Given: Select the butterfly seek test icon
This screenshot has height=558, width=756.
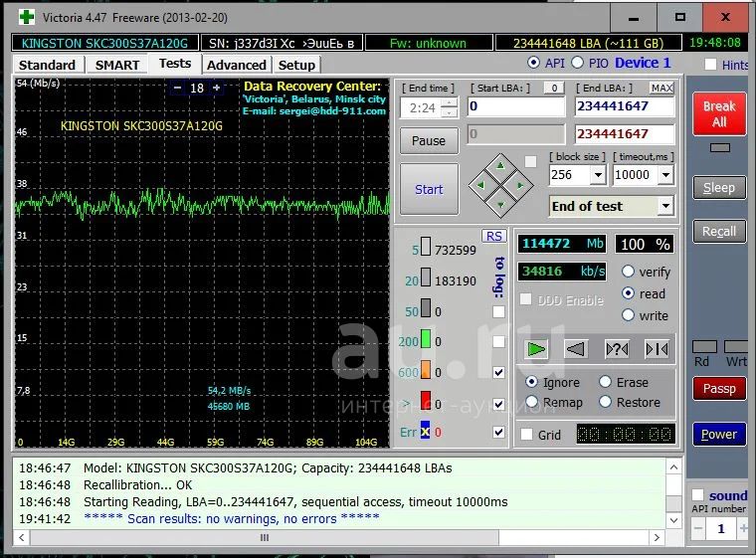Looking at the screenshot, I should coord(657,349).
